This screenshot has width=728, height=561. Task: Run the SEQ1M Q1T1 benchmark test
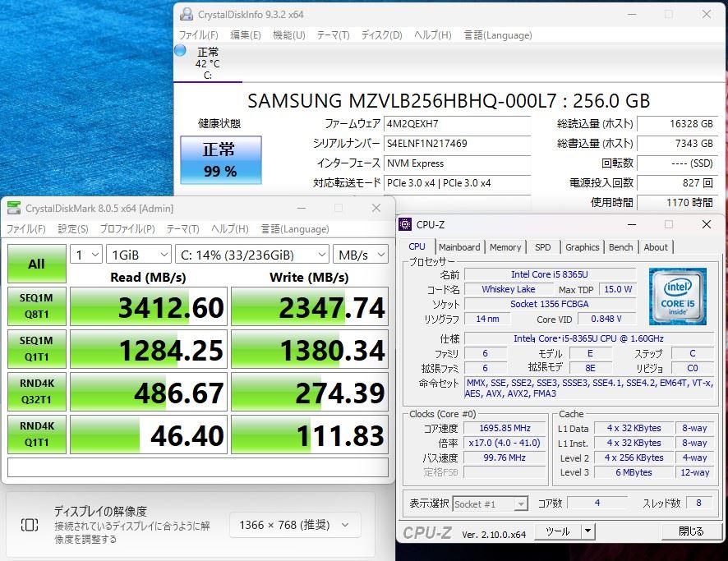pos(37,349)
